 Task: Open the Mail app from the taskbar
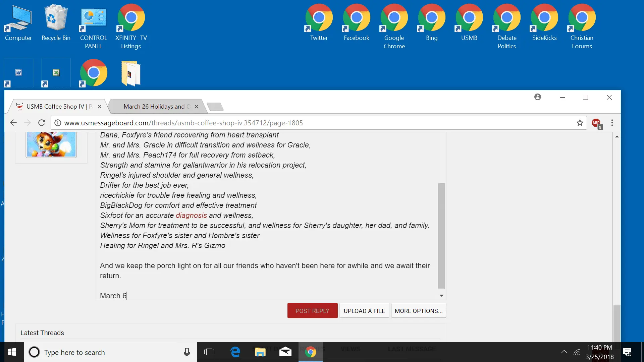pos(285,352)
